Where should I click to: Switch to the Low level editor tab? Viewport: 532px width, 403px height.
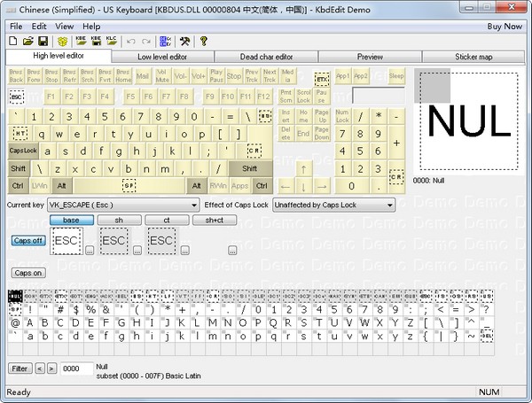point(162,57)
